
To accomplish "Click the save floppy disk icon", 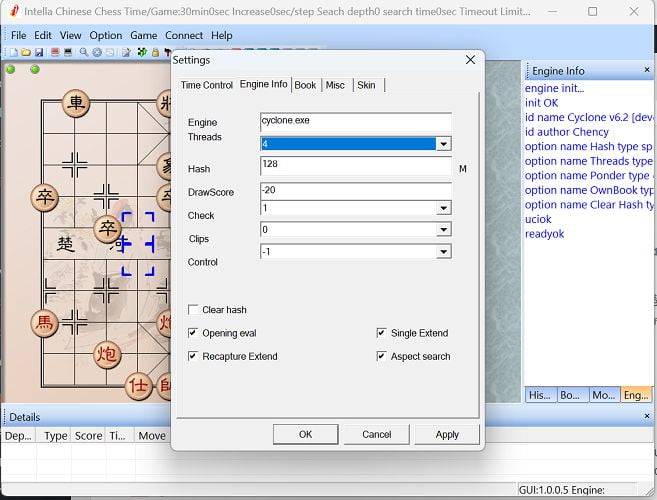I will (x=39, y=52).
